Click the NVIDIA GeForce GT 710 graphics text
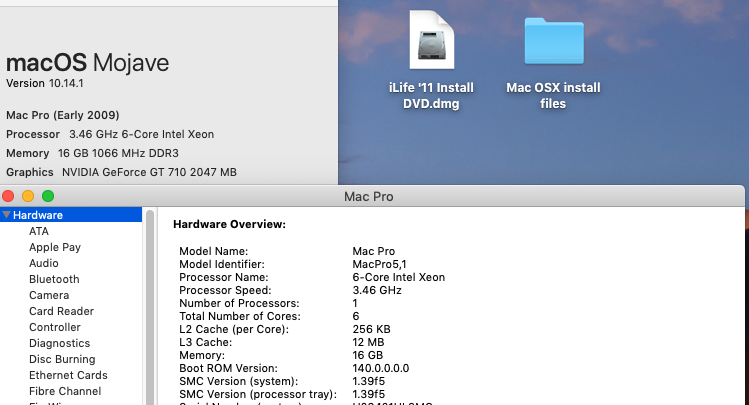749x405 pixels. tap(149, 172)
